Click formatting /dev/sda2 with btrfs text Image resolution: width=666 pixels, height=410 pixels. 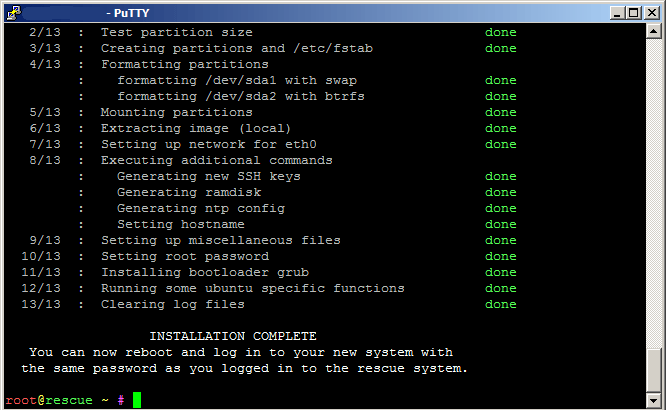(241, 96)
